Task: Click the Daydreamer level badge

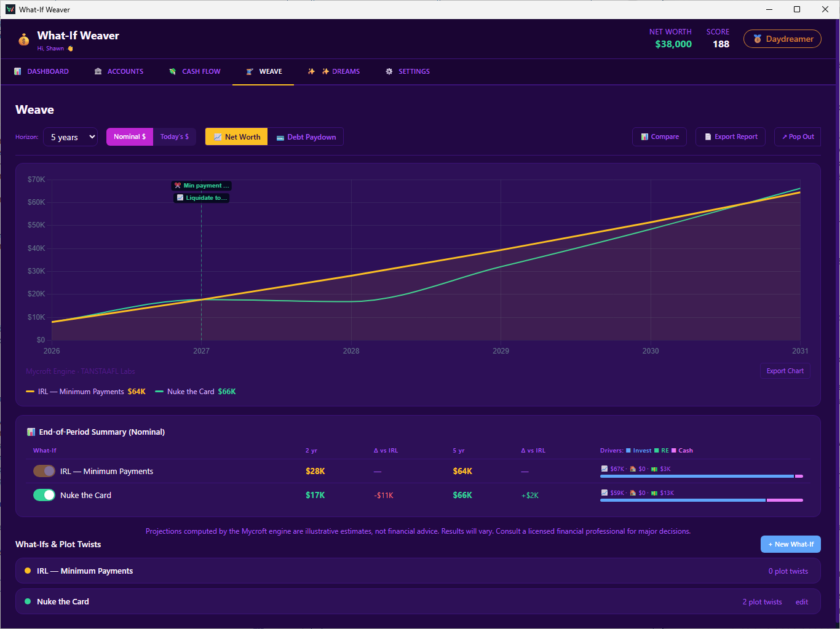Action: pos(782,39)
